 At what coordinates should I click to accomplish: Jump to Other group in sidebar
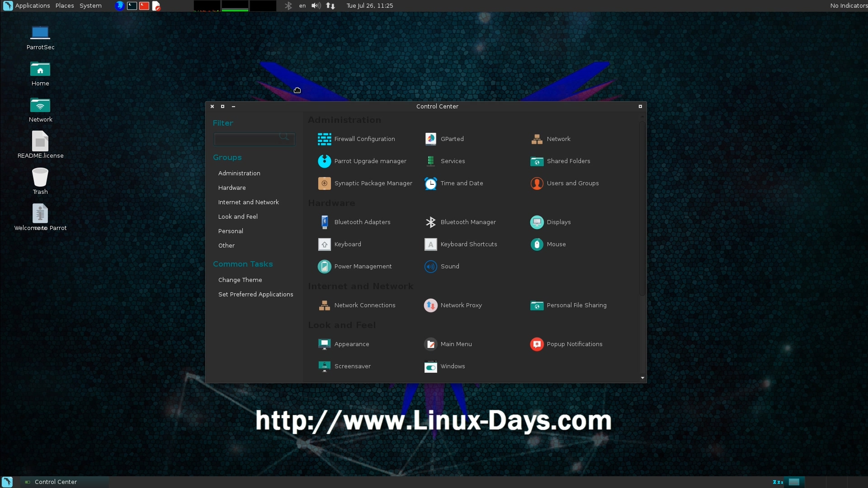[226, 245]
